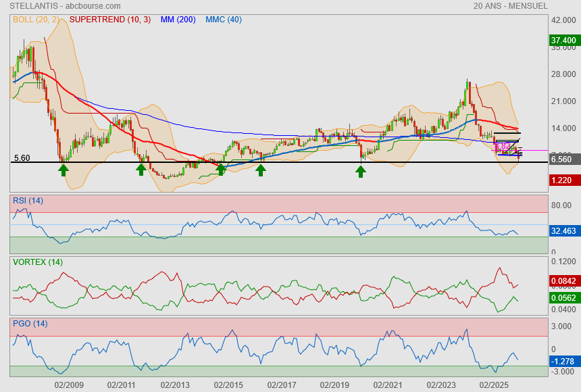Click the 5.60 support level label
581x392 pixels.
22,158
